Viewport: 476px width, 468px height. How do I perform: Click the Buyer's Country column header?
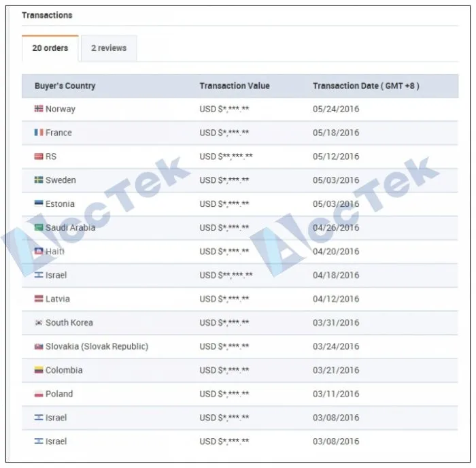(65, 86)
